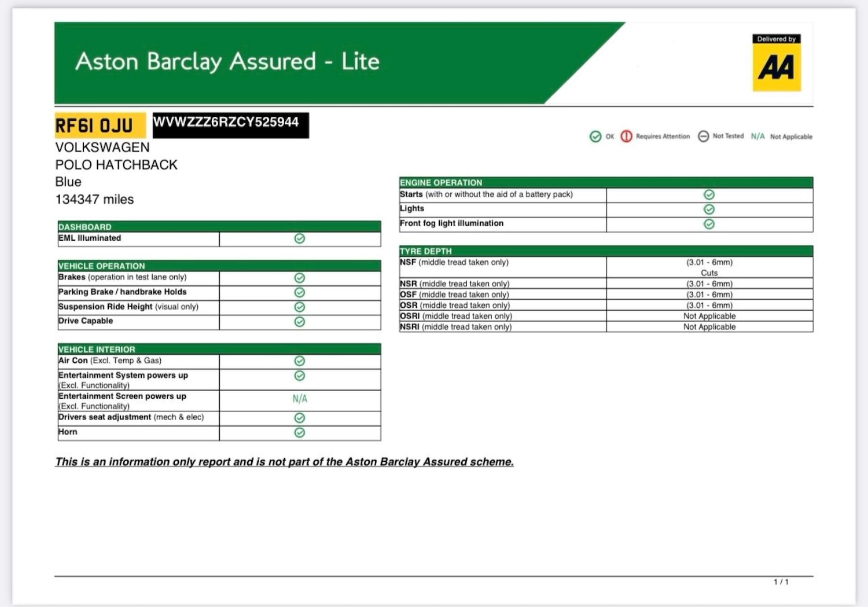Click the VIN number WVWZZZ6RZCY525944
This screenshot has width=868, height=607.
(226, 123)
